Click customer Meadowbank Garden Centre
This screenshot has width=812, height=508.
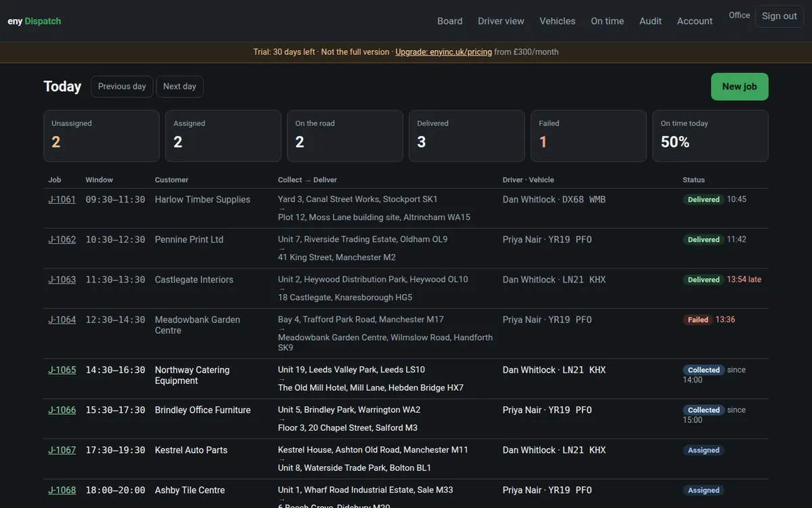(x=198, y=325)
